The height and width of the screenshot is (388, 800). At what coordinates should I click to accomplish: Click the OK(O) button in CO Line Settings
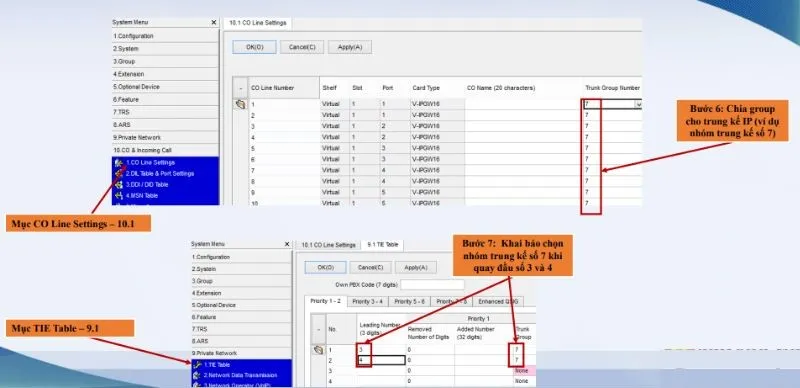(254, 47)
